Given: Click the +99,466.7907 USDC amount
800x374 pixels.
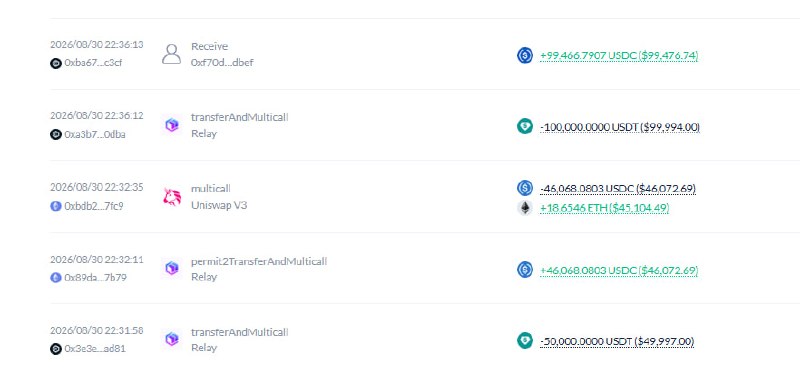Looking at the screenshot, I should point(619,56).
